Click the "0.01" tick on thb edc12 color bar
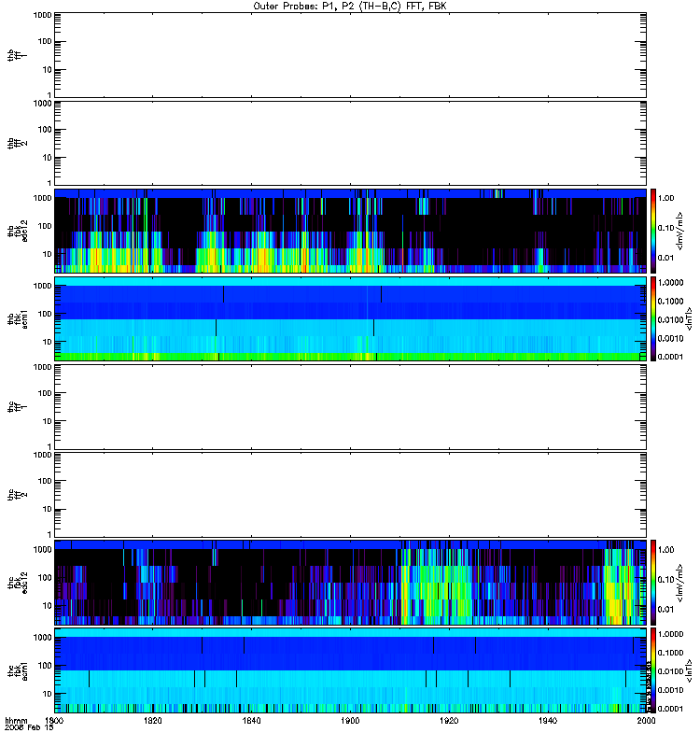Viewport: 700px width, 747px height. 665,258
